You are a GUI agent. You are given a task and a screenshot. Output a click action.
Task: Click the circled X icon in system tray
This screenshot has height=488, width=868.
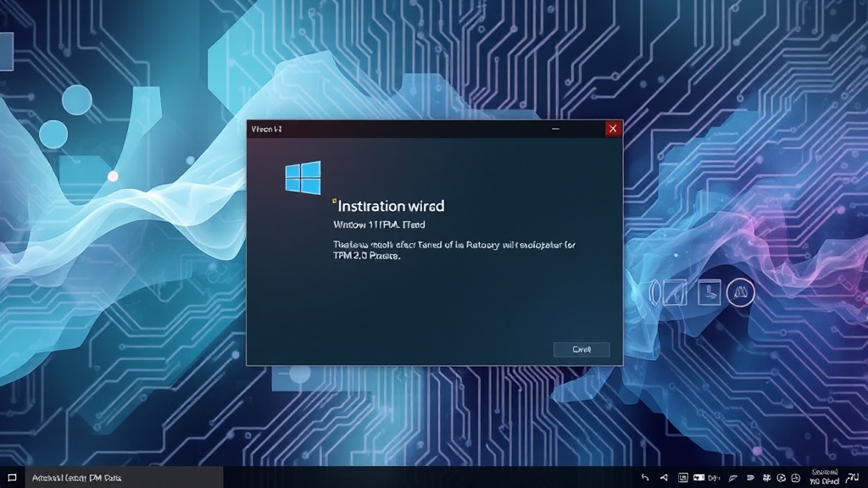point(781,478)
